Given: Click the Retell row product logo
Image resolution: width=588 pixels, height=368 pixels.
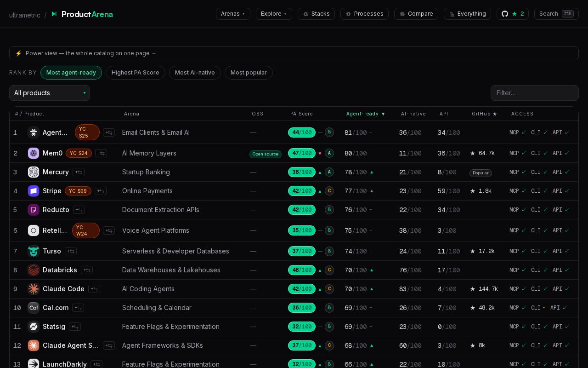Looking at the screenshot, I should 34,230.
